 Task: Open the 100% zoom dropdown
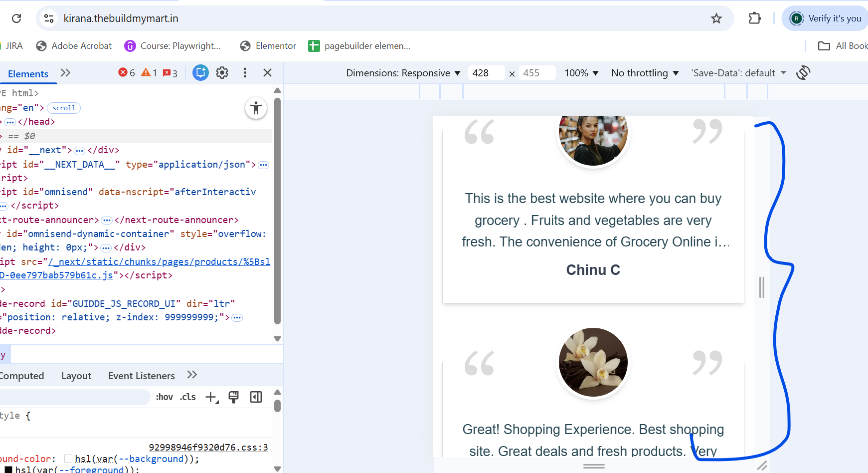point(582,73)
